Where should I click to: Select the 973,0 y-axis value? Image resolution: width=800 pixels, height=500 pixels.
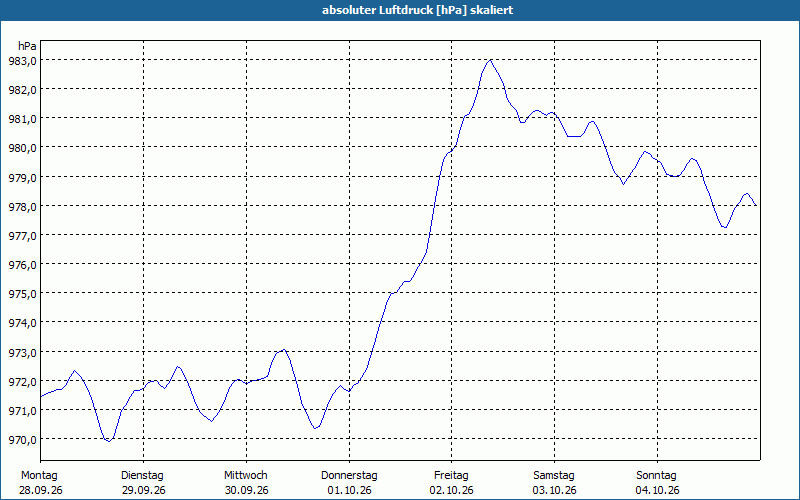coord(24,353)
